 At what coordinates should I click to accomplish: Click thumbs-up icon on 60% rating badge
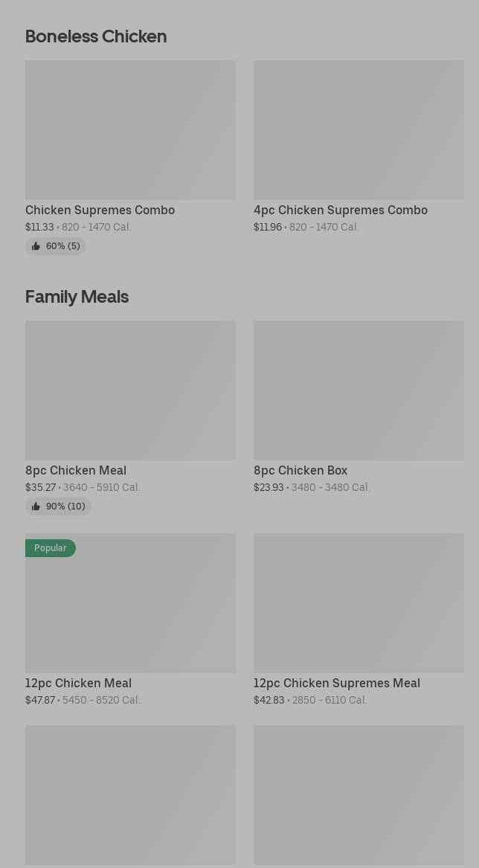click(36, 246)
